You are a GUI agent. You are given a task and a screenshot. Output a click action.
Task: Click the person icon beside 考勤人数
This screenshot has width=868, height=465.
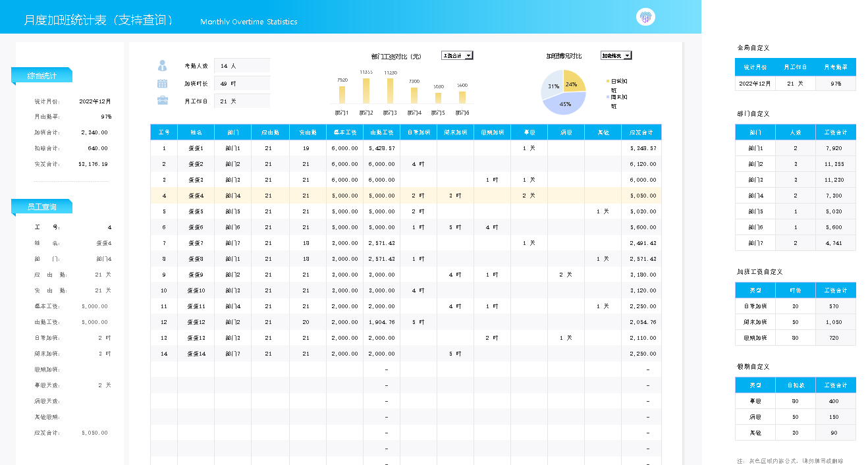(x=162, y=66)
